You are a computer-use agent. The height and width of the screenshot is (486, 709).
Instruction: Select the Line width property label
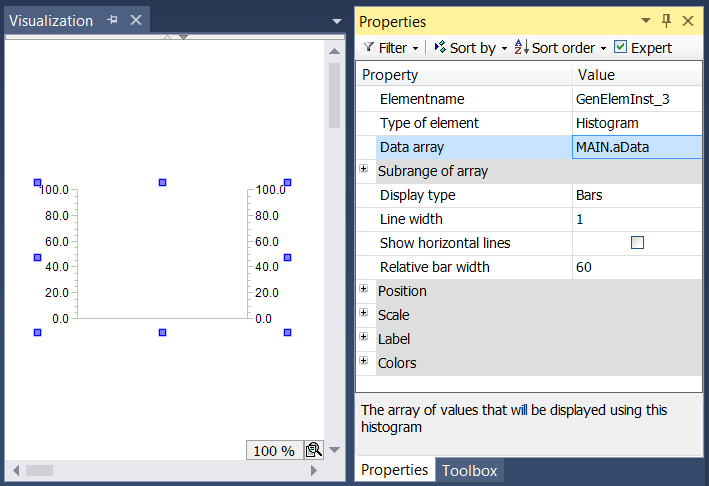point(411,219)
